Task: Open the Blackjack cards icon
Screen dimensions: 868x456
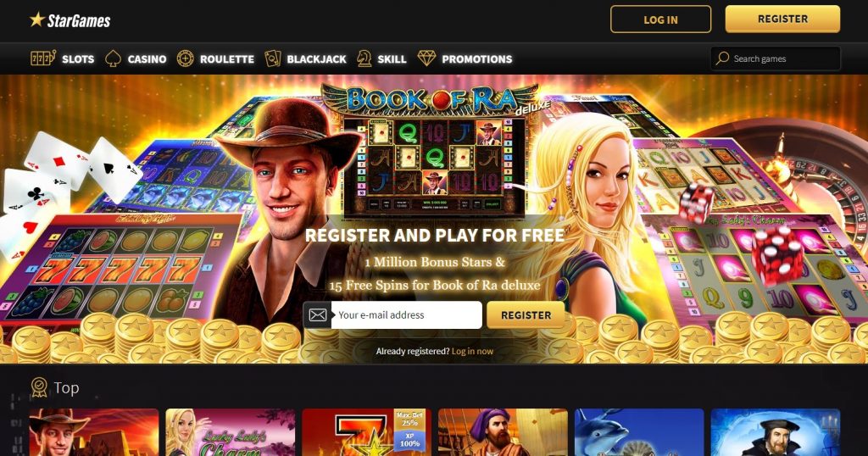Action: 272,58
